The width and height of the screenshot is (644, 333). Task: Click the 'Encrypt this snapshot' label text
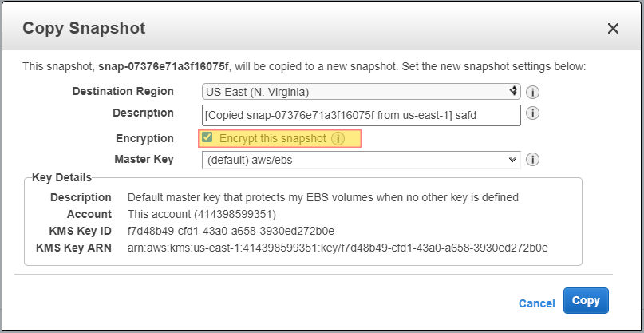[x=273, y=138]
